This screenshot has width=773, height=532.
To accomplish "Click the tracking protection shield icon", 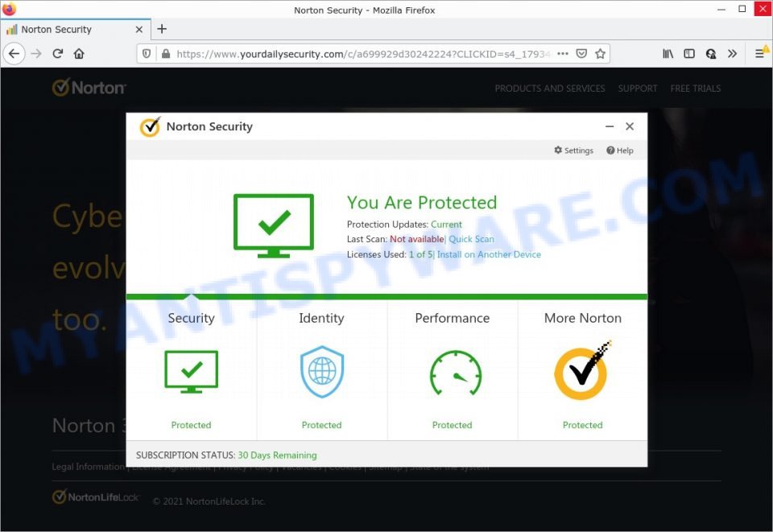I will [147, 54].
